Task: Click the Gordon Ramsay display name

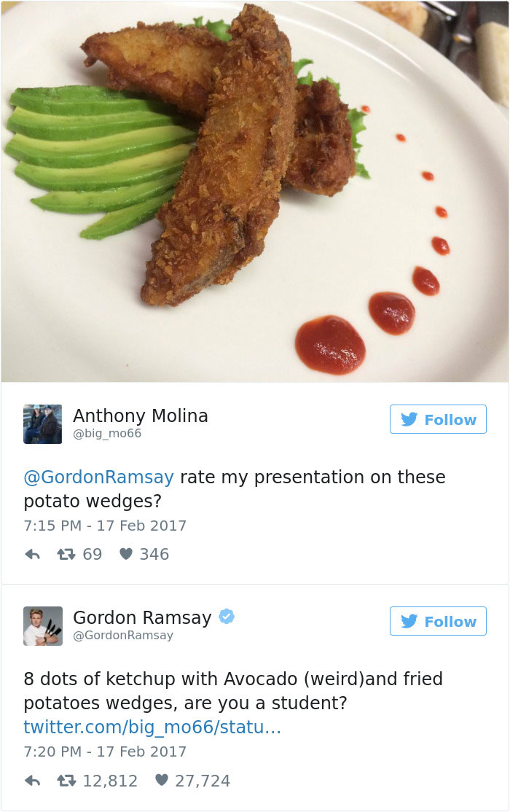Action: [x=142, y=618]
